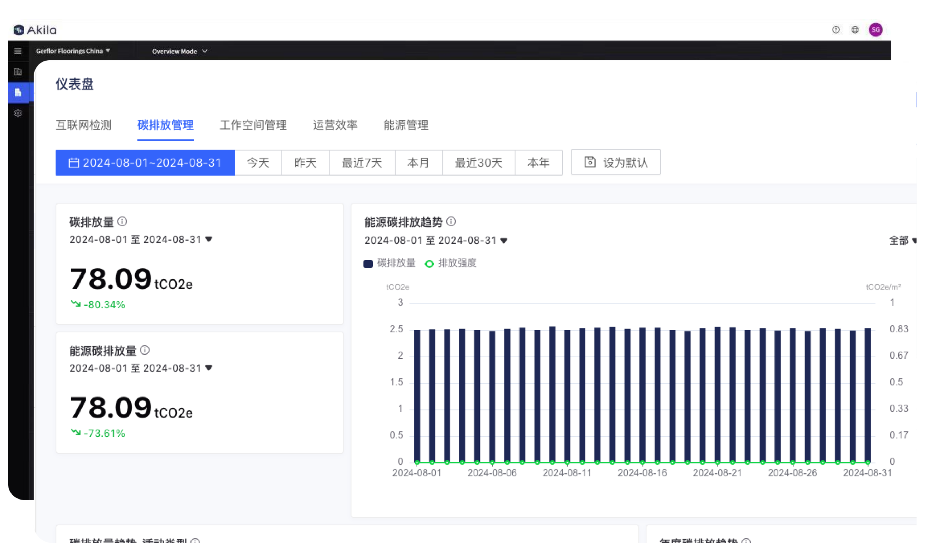
Task: Select the highlighted document sidebar icon
Action: click(18, 92)
